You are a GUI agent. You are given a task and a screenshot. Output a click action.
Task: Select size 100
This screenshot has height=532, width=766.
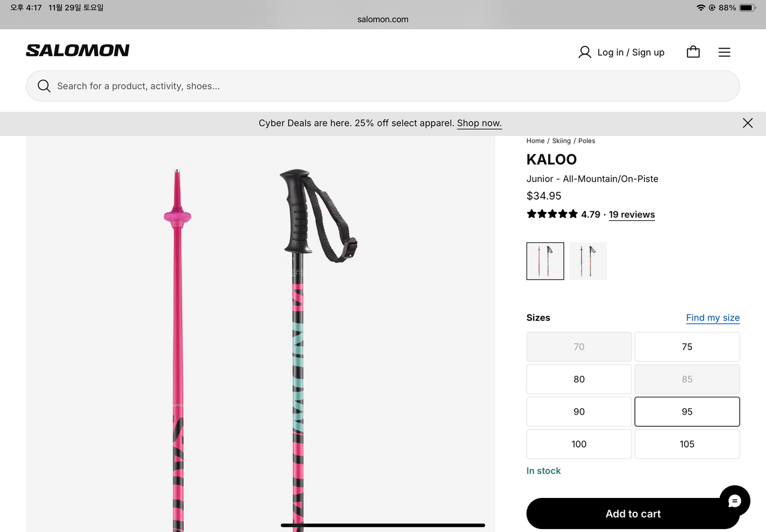(x=579, y=444)
